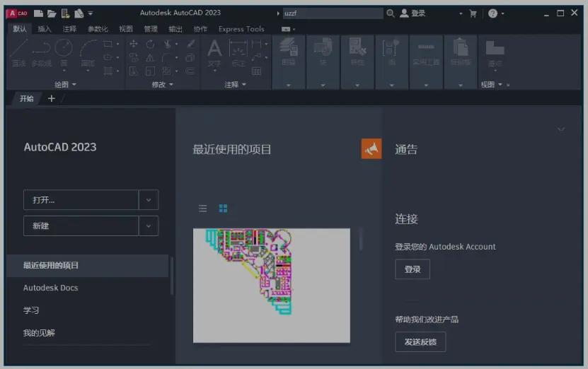Select the Circle (圆) tool

point(64,53)
